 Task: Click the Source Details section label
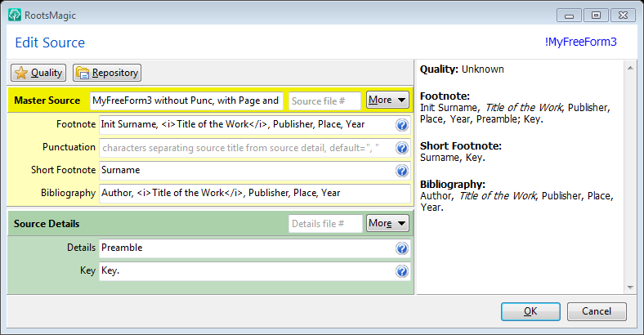[x=47, y=224]
